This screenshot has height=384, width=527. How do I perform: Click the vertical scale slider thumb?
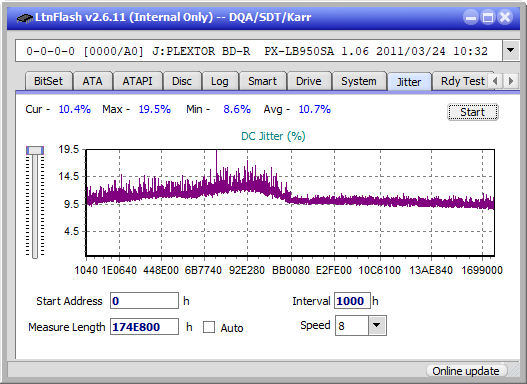(x=35, y=150)
